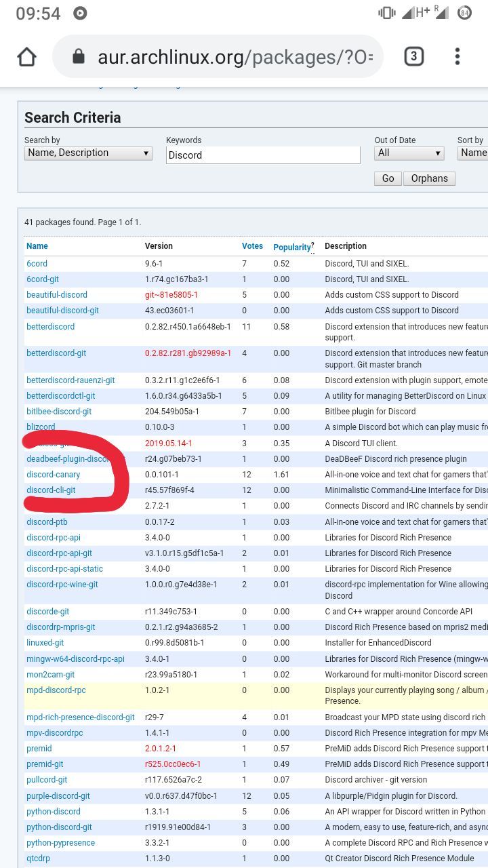The height and width of the screenshot is (868, 488).
Task: Open the purple-discord-git package link
Action: (58, 796)
